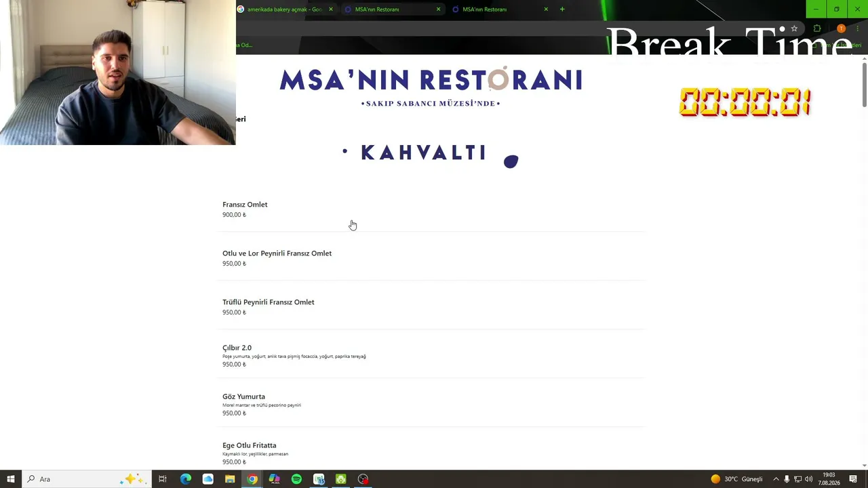This screenshot has width=868, height=488.
Task: Open the Windows Start menu
Action: [11, 479]
